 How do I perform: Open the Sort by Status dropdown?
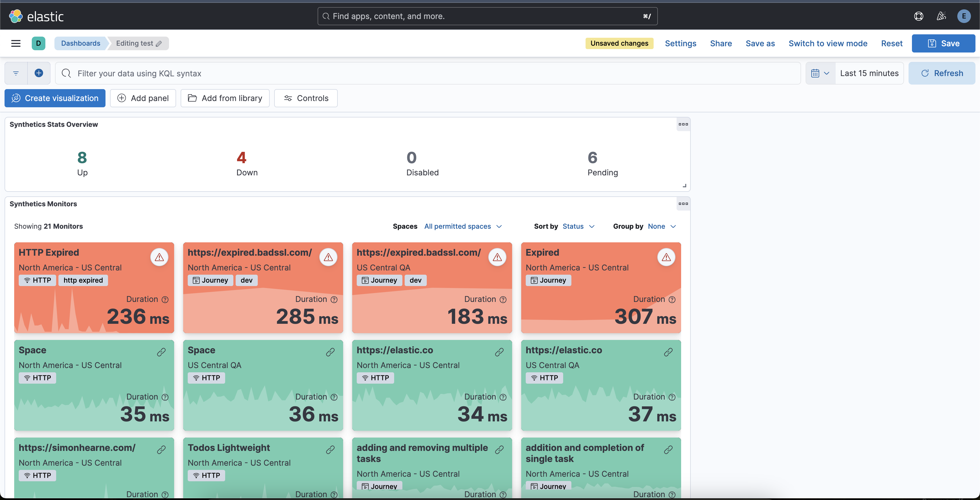(x=578, y=226)
